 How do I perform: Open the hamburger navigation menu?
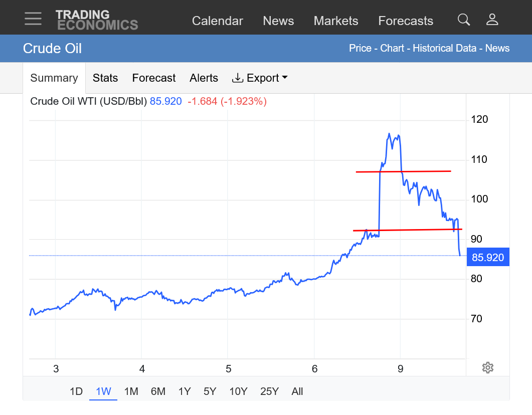pos(33,19)
